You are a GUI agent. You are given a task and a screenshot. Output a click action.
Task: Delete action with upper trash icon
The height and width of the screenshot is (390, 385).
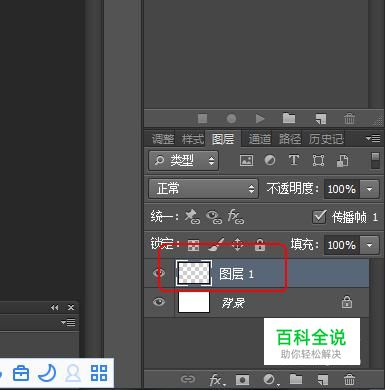(x=349, y=118)
